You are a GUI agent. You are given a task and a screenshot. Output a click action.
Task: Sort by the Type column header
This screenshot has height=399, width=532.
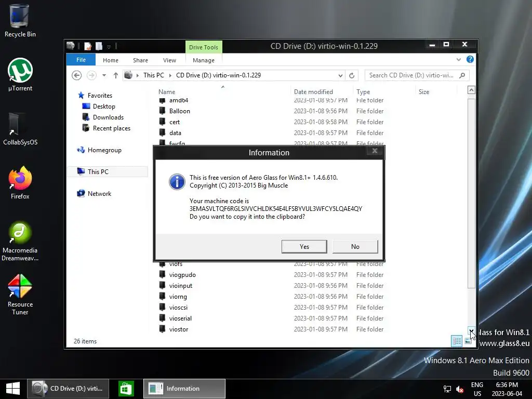click(x=384, y=91)
